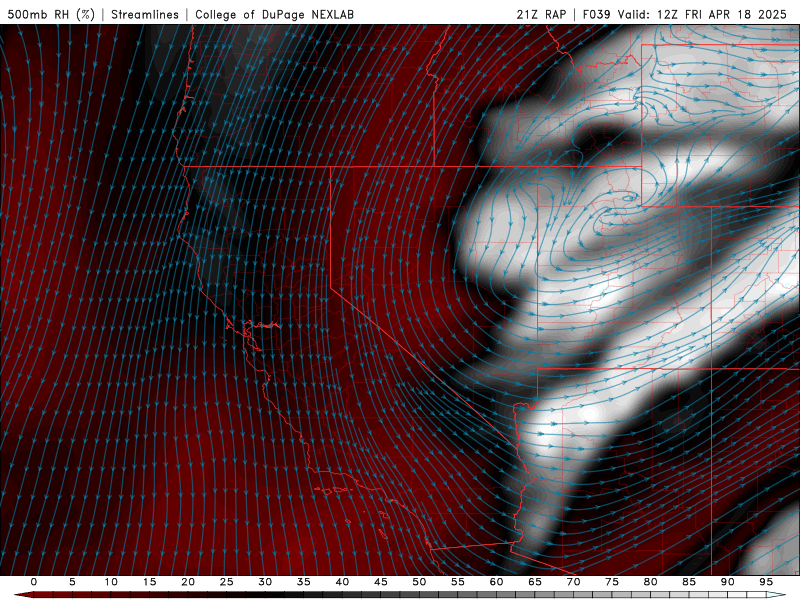Click the color bar label "5"
800x600 pixels.
pos(72,582)
